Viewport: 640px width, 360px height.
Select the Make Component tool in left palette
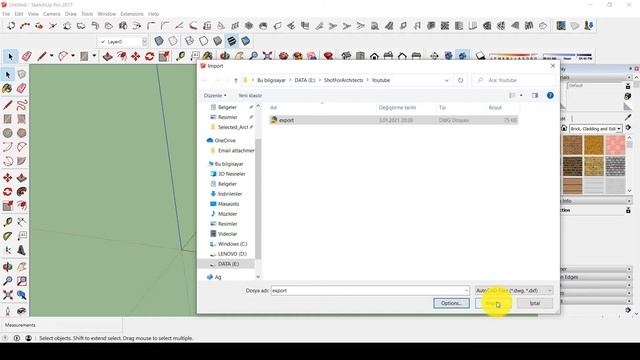(x=22, y=74)
